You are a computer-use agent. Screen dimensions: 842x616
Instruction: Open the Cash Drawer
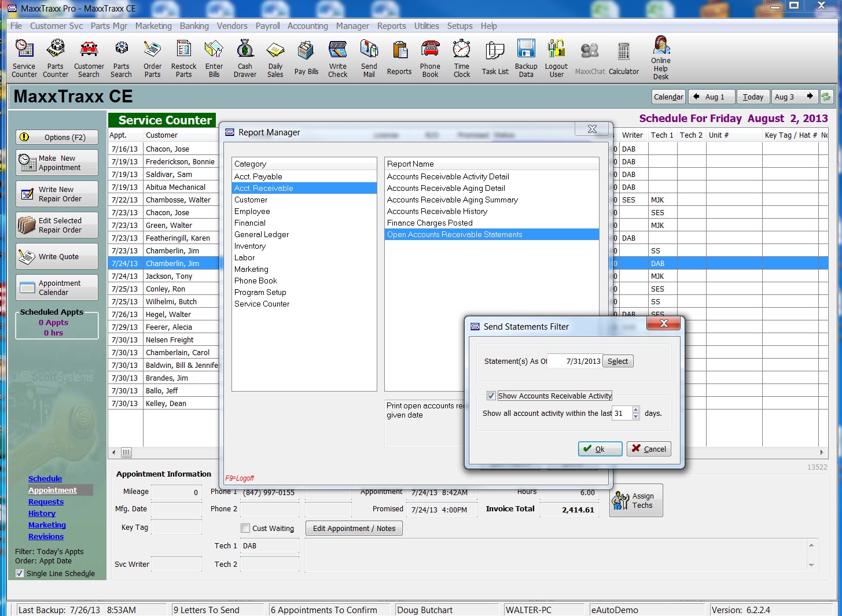[x=245, y=58]
